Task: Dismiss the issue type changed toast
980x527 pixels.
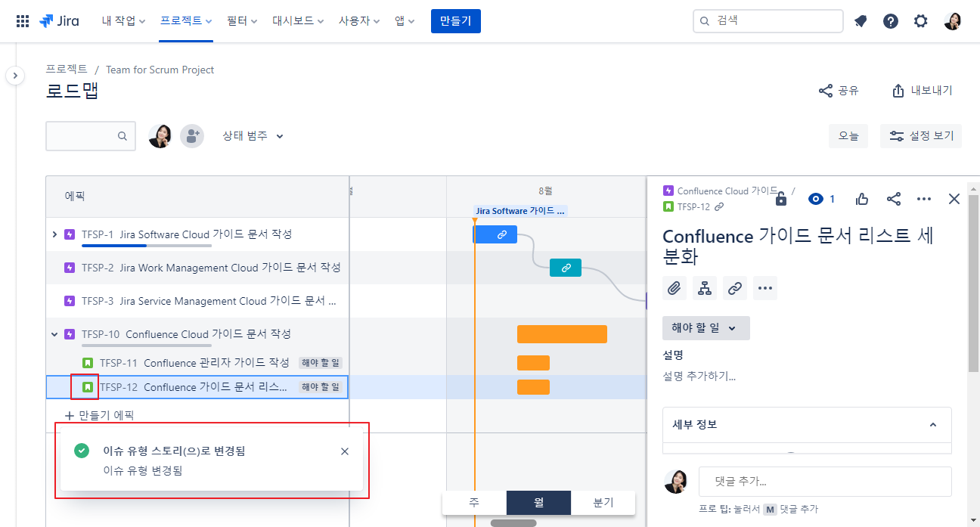Action: pyautogui.click(x=345, y=451)
